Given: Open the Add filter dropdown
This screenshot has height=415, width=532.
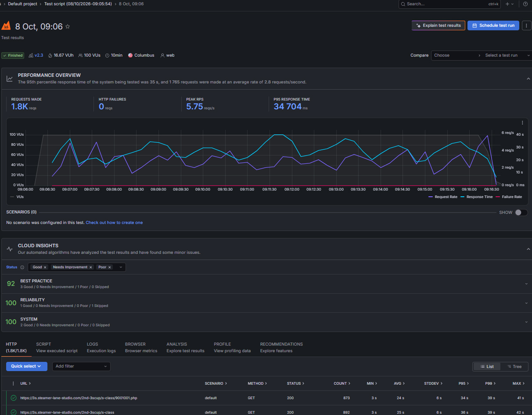Looking at the screenshot, I should 81,366.
